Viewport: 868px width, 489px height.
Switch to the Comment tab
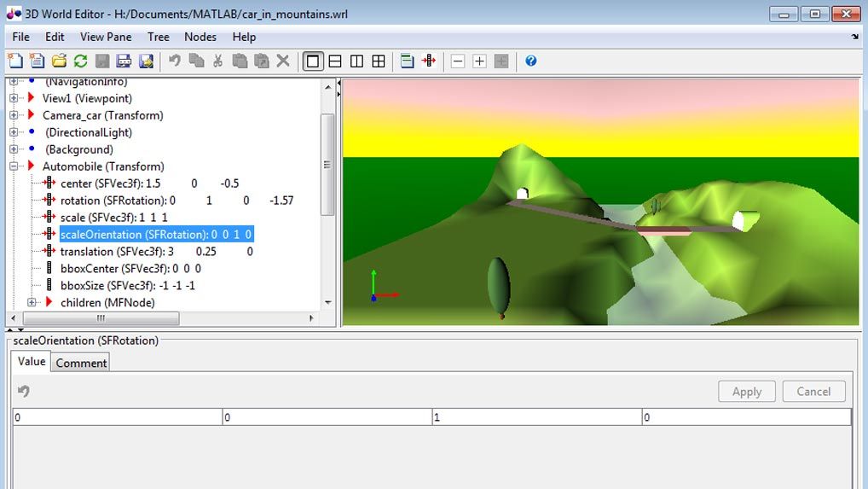(x=81, y=364)
